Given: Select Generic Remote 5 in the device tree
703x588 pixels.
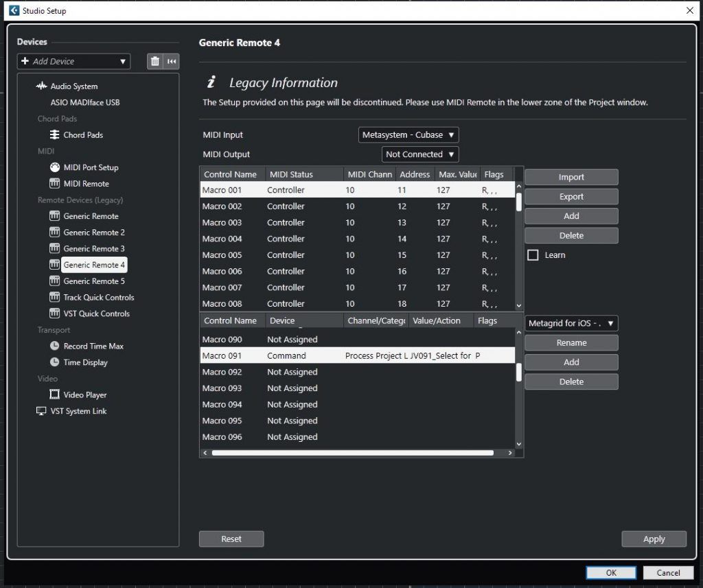Looking at the screenshot, I should [94, 281].
